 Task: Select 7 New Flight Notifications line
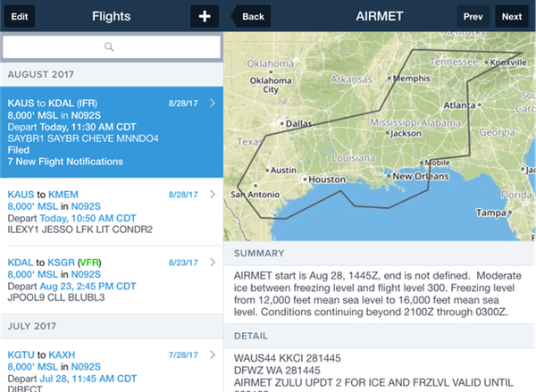(x=65, y=162)
